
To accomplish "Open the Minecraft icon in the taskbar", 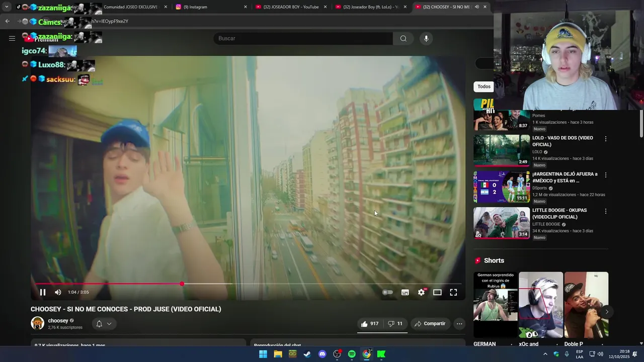I will pos(292,354).
